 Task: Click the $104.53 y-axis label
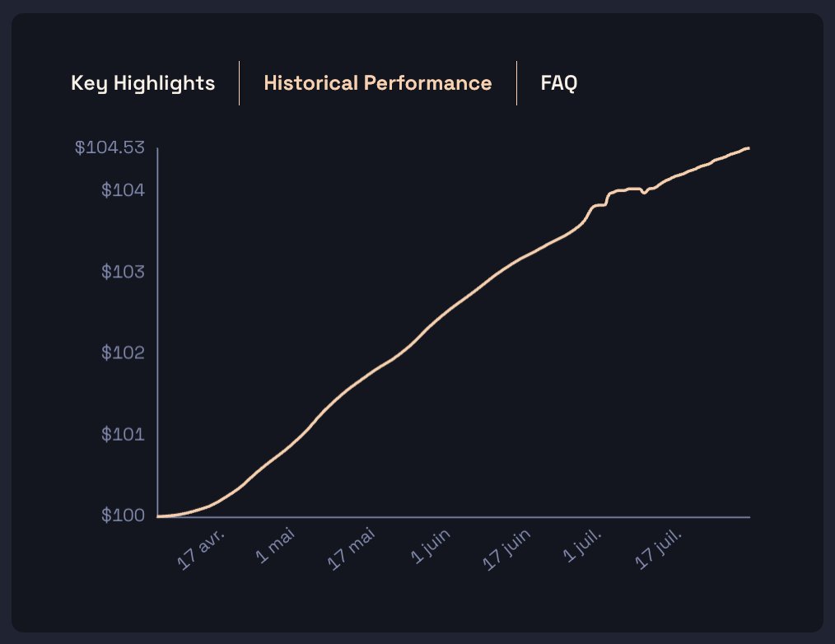coord(110,147)
